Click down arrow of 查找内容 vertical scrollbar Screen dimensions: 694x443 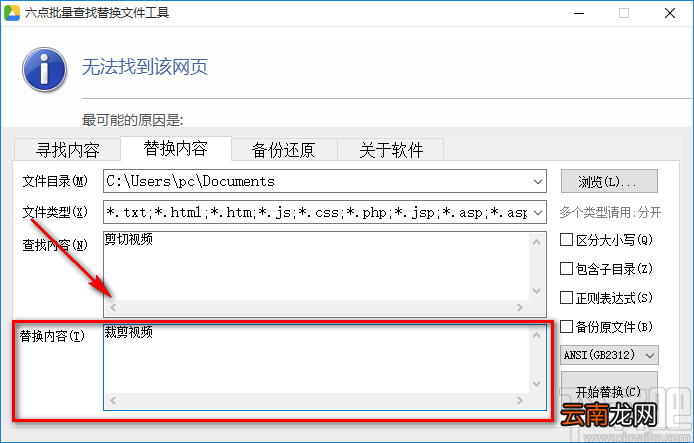click(537, 291)
